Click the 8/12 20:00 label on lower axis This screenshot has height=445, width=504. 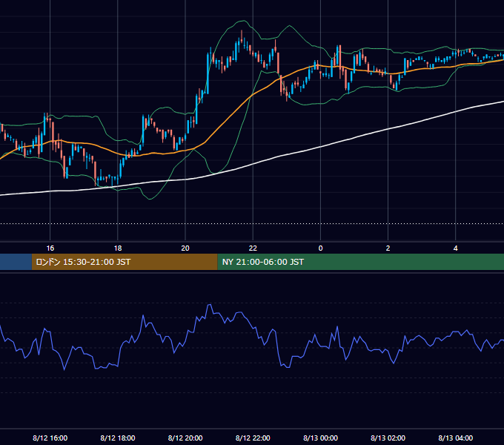click(x=185, y=438)
